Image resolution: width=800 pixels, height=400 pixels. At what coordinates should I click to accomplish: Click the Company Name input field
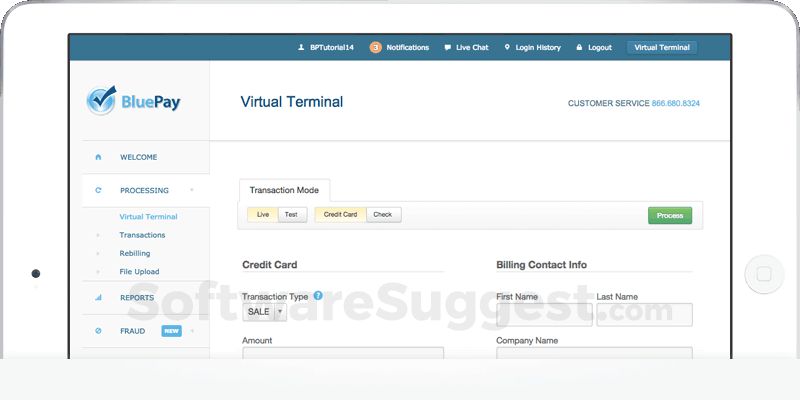point(594,353)
